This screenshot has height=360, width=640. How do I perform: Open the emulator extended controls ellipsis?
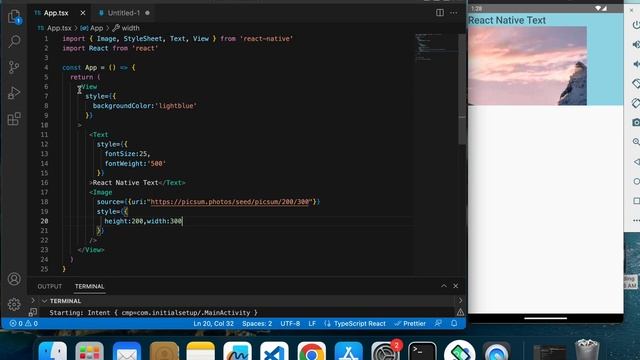[x=636, y=221]
